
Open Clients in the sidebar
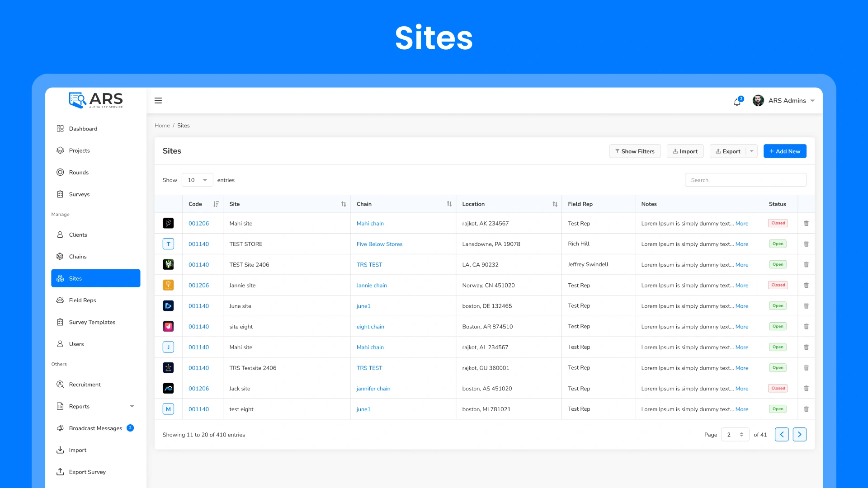[x=96, y=235]
